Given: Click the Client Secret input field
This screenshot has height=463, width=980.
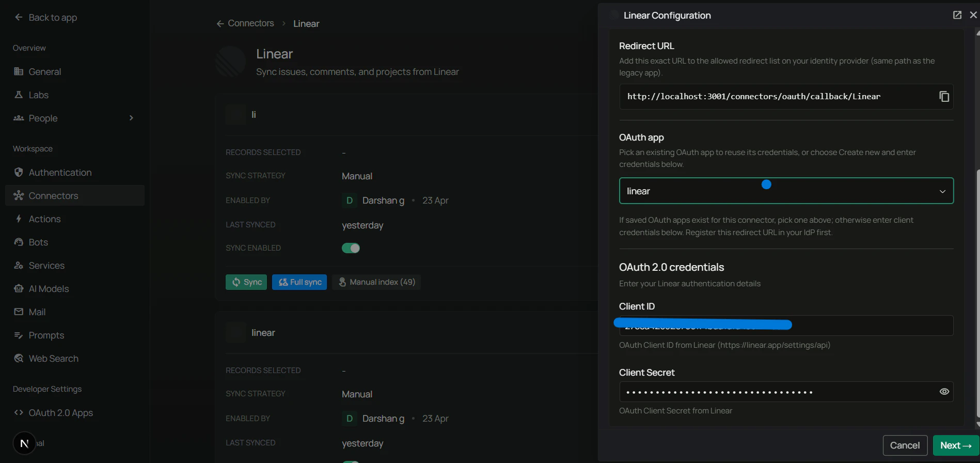Looking at the screenshot, I should tap(786, 392).
